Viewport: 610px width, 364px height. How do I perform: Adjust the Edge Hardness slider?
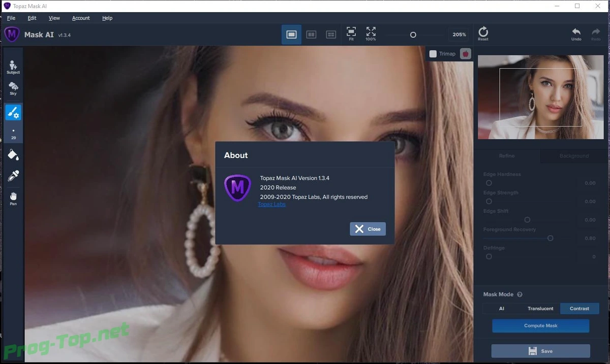(x=489, y=183)
